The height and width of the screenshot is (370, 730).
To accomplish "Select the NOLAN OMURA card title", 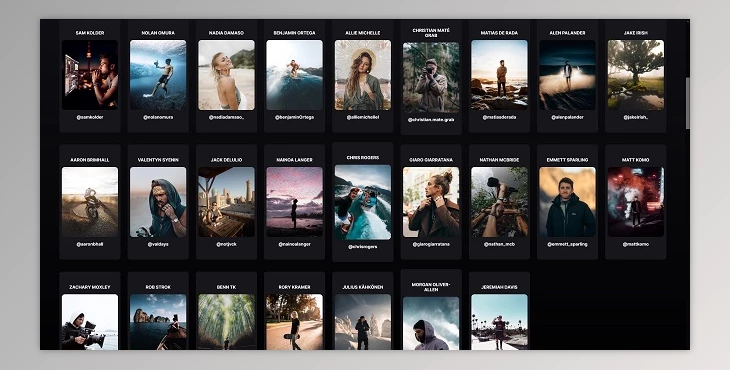I will coord(158,33).
